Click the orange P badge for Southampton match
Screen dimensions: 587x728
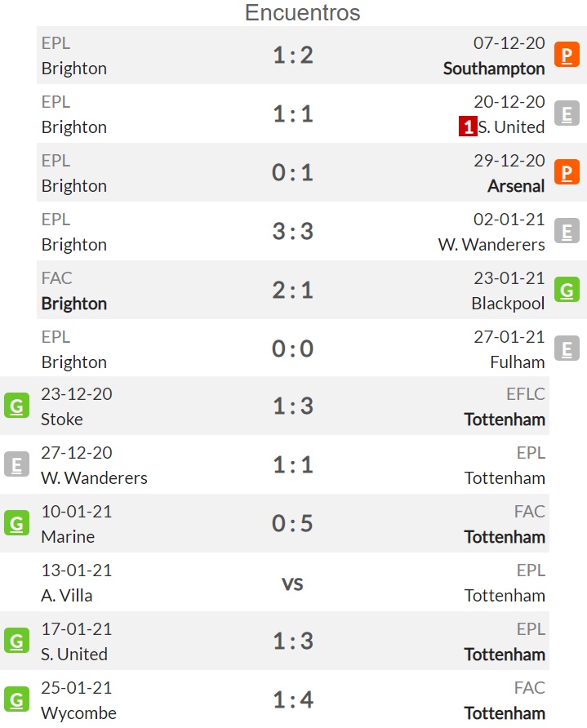click(x=567, y=55)
